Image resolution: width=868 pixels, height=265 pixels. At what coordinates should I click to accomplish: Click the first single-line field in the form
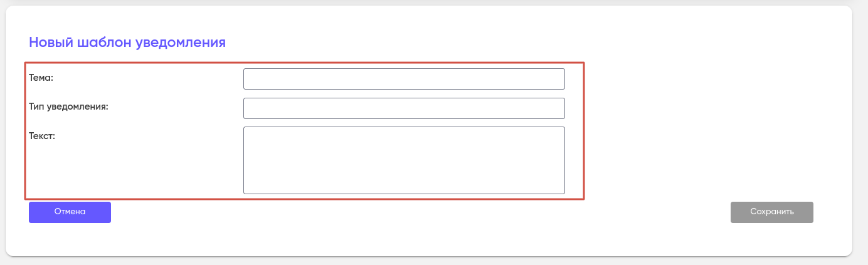404,79
